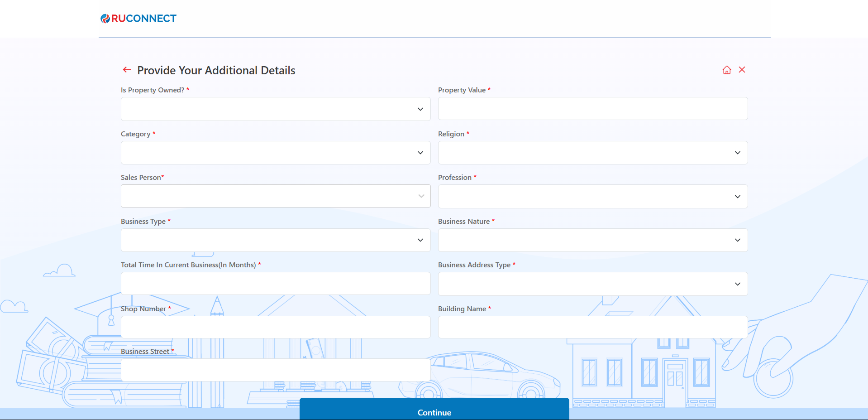Click the Shop Number input field
The width and height of the screenshot is (868, 420).
tap(275, 327)
